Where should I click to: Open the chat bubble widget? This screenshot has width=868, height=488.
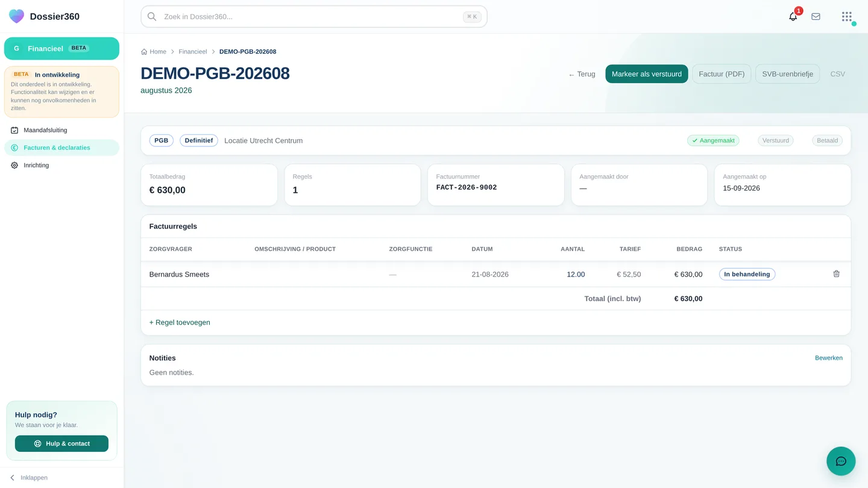[x=841, y=461]
